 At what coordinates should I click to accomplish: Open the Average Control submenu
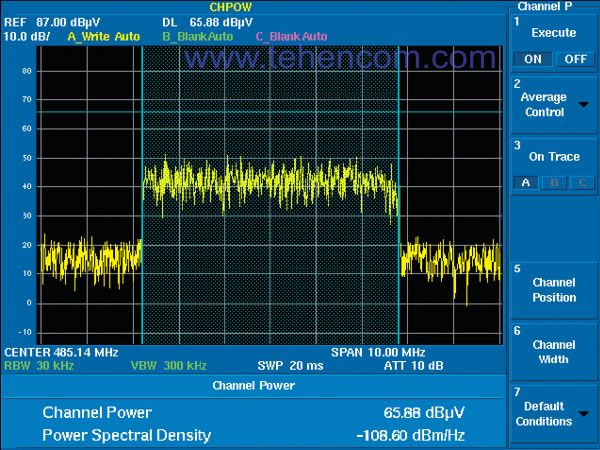pyautogui.click(x=554, y=104)
